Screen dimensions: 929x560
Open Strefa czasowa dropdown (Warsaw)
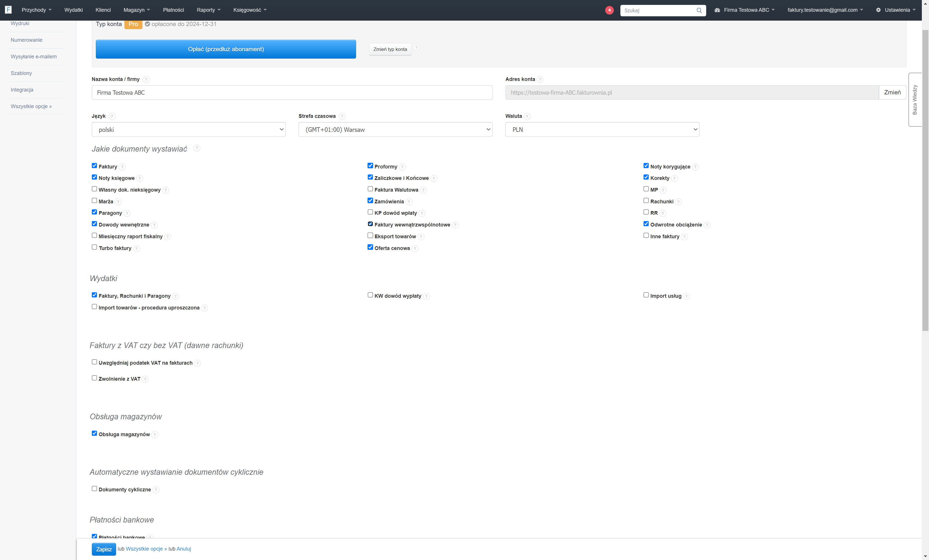click(x=396, y=129)
